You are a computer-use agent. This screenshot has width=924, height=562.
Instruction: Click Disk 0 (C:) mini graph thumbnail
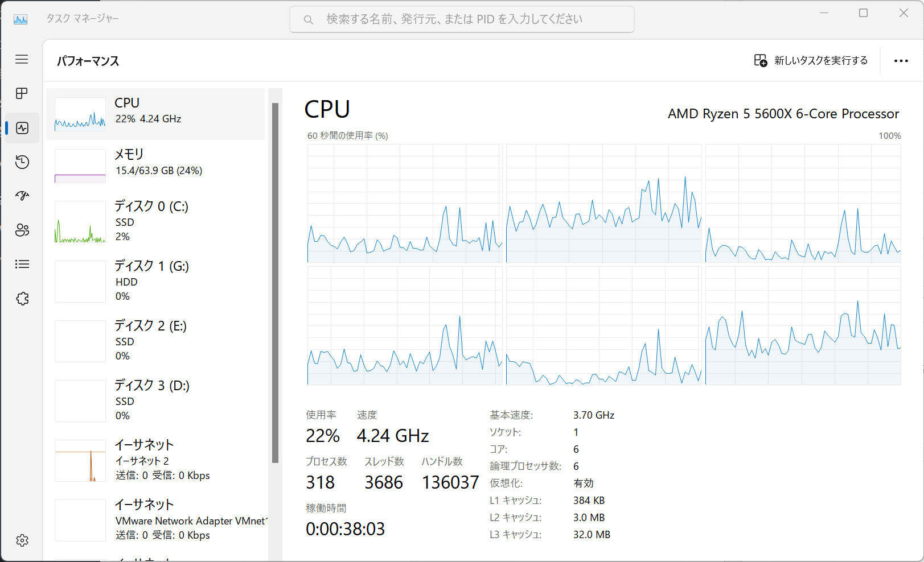coord(80,222)
